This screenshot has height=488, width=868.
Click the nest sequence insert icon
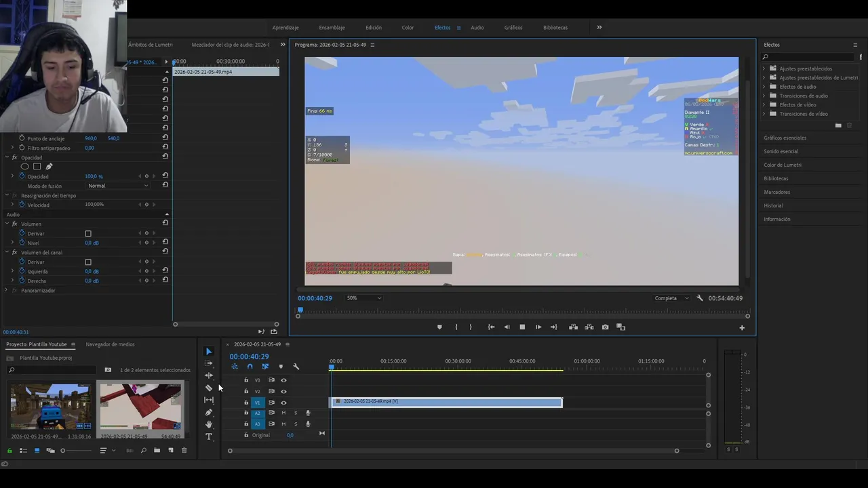click(235, 367)
